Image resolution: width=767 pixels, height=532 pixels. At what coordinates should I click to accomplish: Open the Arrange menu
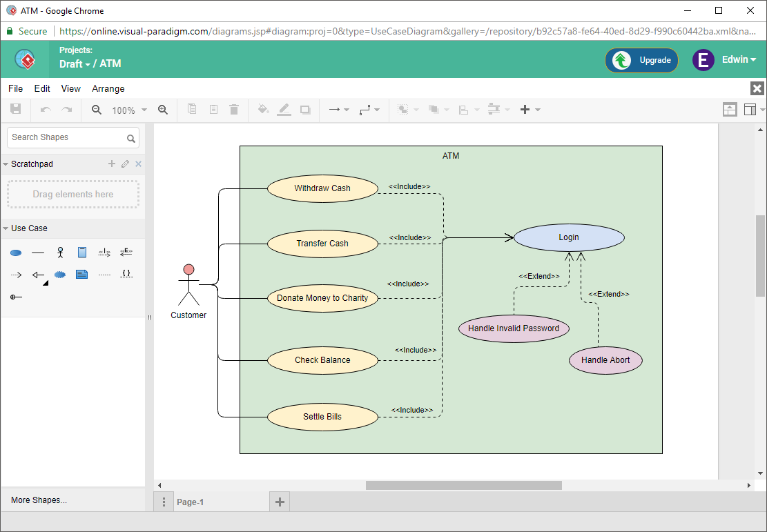(108, 88)
